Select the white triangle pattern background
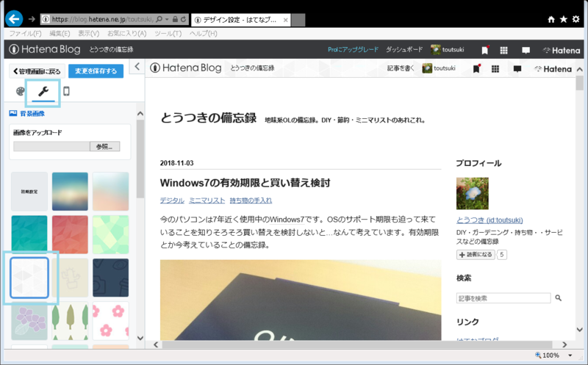This screenshot has width=588, height=365. (x=29, y=278)
